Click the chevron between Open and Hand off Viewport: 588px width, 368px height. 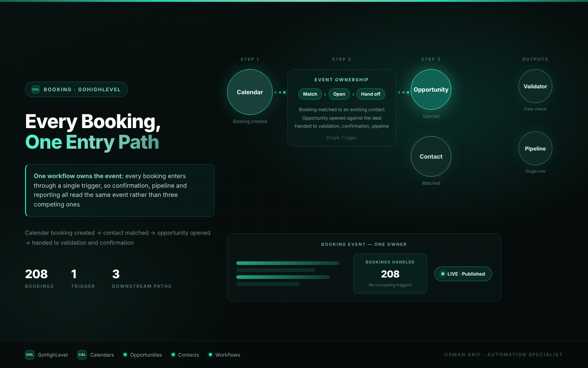(353, 95)
